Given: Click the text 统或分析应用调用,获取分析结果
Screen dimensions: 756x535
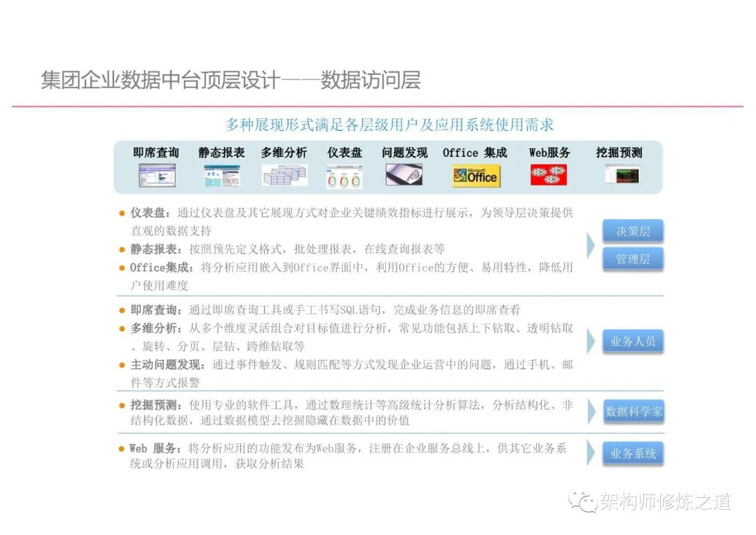Looking at the screenshot, I should (217, 464).
